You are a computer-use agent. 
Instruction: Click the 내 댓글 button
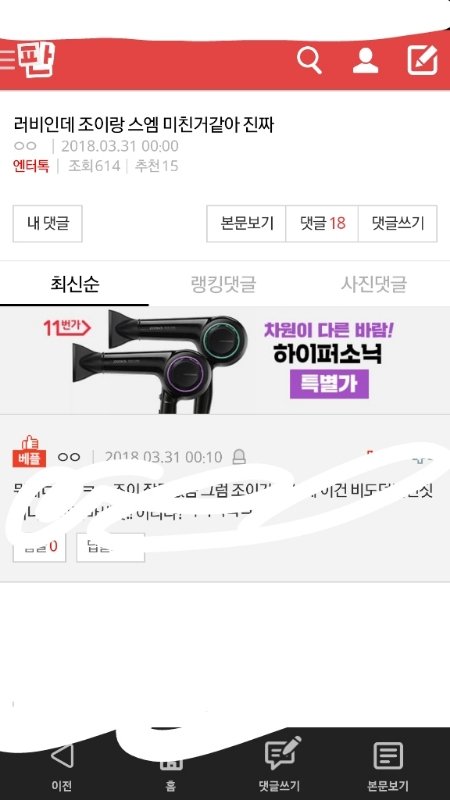point(47,223)
